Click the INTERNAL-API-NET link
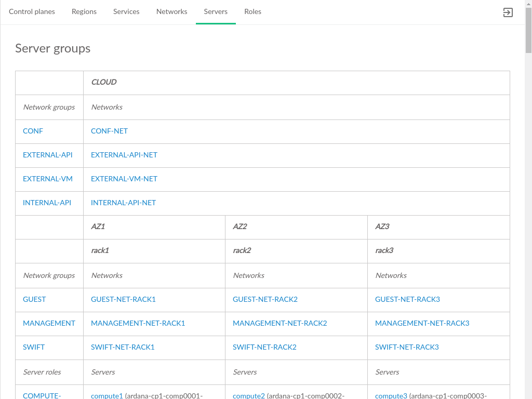Screen dimensions: 532x399 click(123, 203)
